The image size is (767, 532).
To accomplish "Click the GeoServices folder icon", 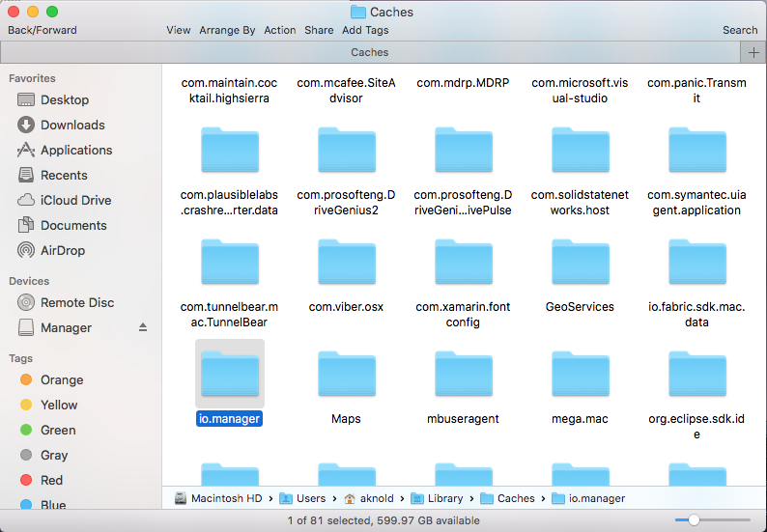I will tap(580, 266).
